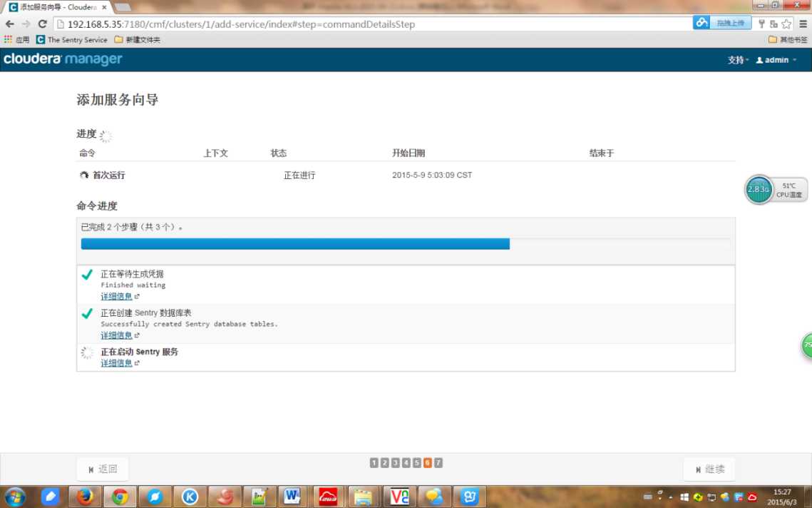Click the CPU temperature desktop widget

789,190
